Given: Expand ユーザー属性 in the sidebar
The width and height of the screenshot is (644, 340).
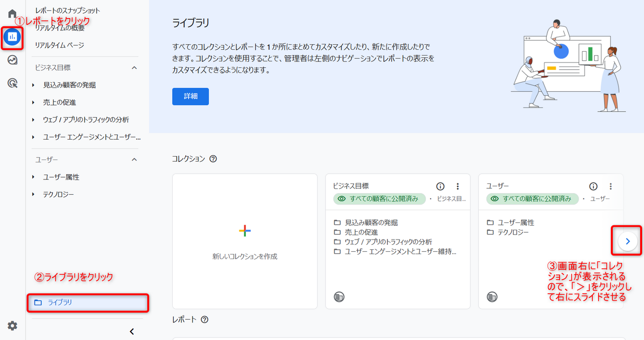Looking at the screenshot, I should click(x=34, y=177).
